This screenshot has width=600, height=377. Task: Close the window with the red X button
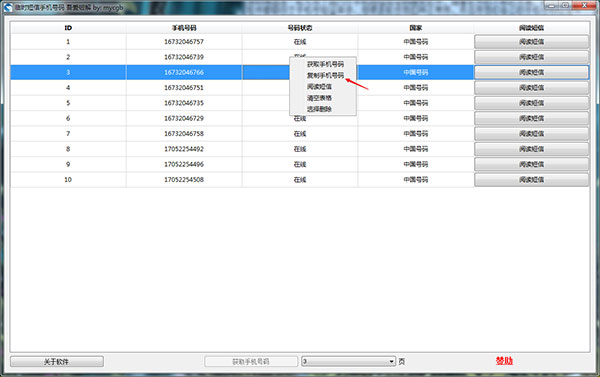pyautogui.click(x=584, y=5)
